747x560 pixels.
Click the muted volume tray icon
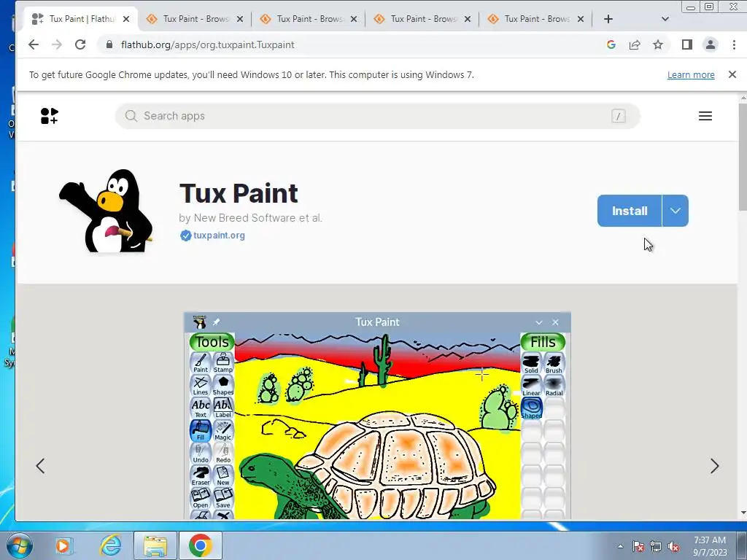click(673, 547)
